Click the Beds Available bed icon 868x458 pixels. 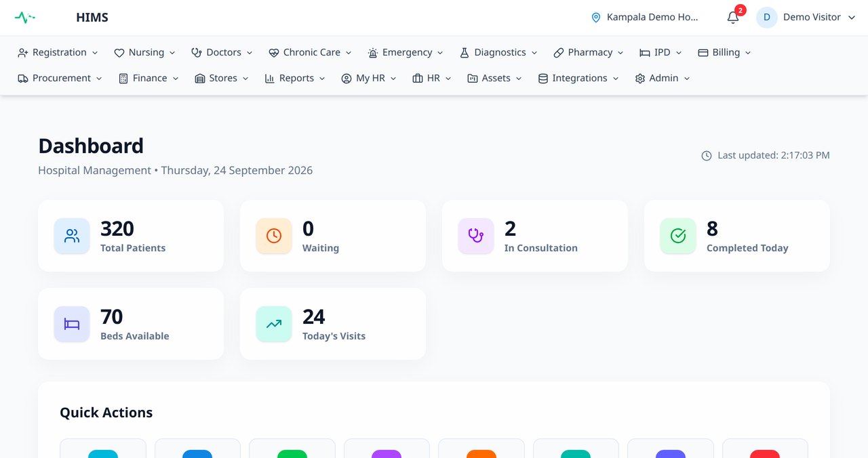coord(72,324)
